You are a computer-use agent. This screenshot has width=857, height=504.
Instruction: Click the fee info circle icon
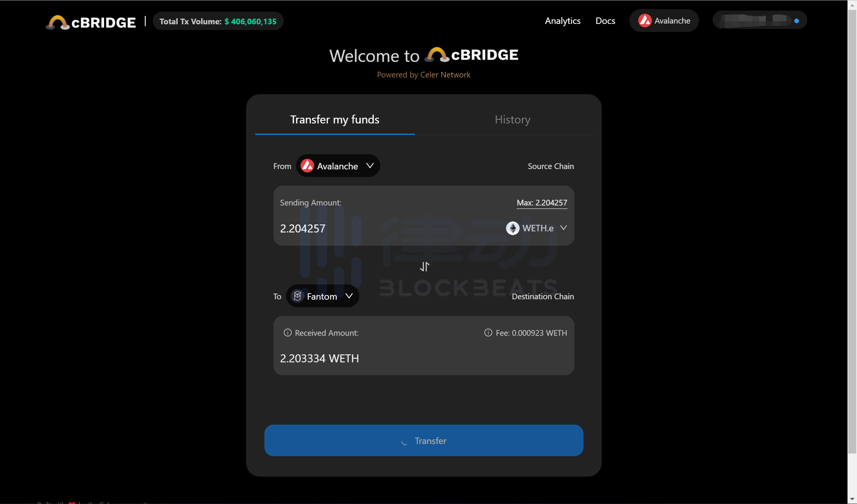(x=489, y=332)
